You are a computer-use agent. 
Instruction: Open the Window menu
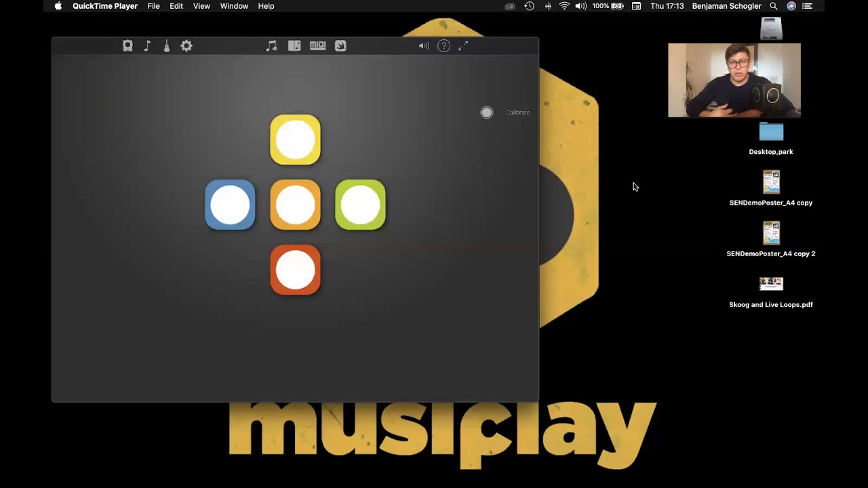point(234,6)
